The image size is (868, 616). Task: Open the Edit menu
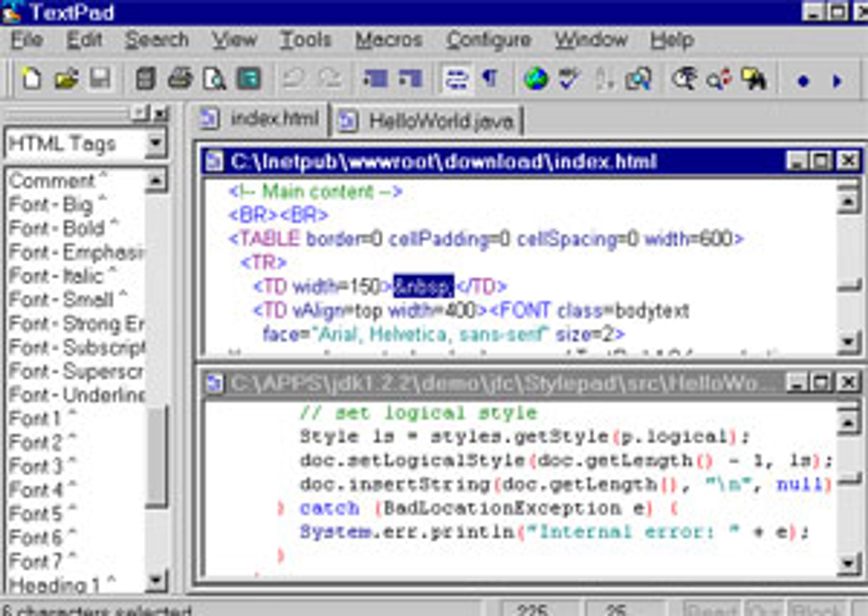pyautogui.click(x=84, y=40)
